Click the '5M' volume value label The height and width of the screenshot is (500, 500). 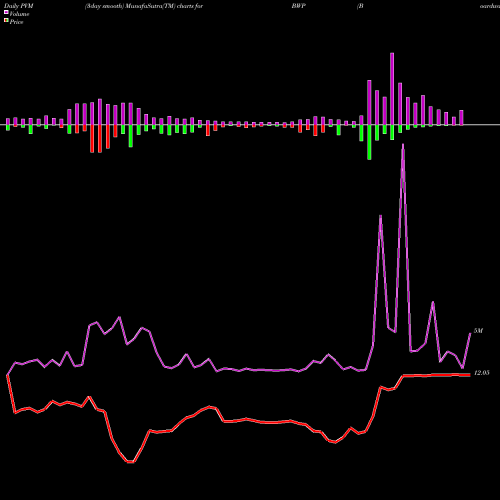478,331
